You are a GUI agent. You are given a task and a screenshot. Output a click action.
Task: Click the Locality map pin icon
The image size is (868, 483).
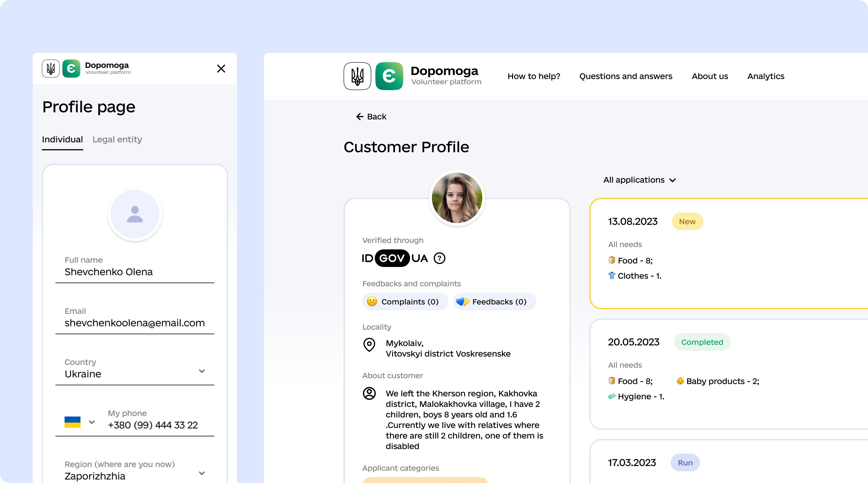[369, 345]
